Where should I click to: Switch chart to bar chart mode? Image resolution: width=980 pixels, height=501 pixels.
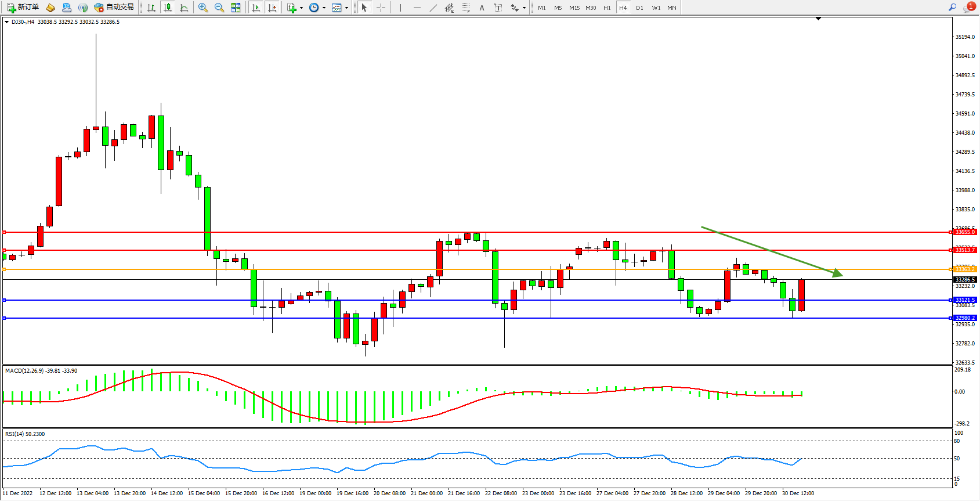[151, 8]
